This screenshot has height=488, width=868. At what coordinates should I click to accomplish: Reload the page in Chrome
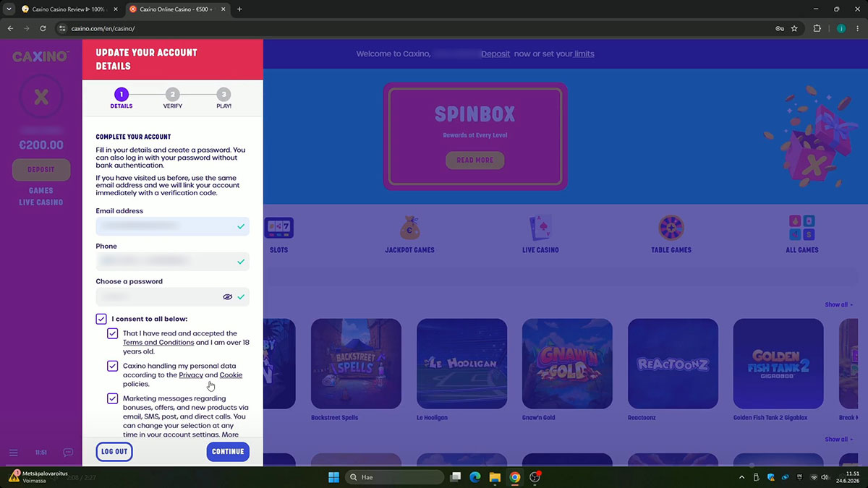pos(43,29)
